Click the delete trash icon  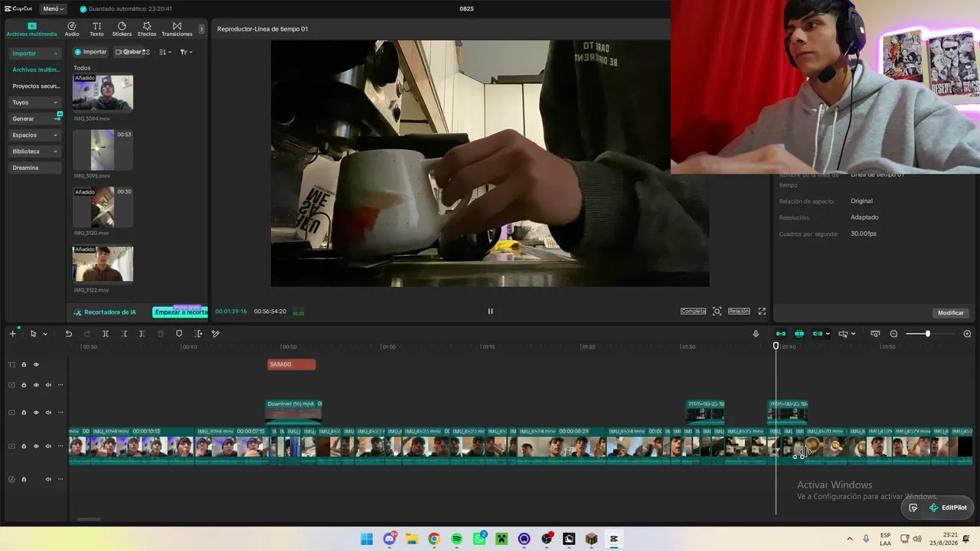(x=161, y=334)
